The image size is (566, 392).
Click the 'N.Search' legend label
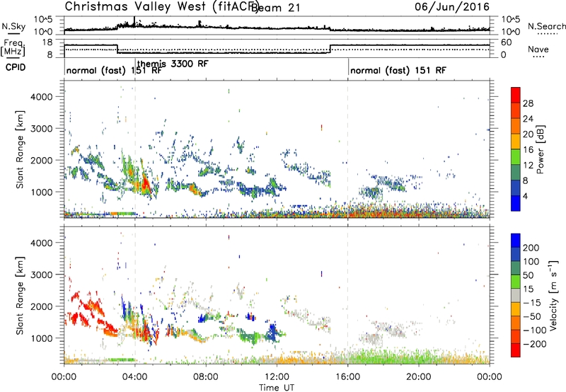[547, 26]
